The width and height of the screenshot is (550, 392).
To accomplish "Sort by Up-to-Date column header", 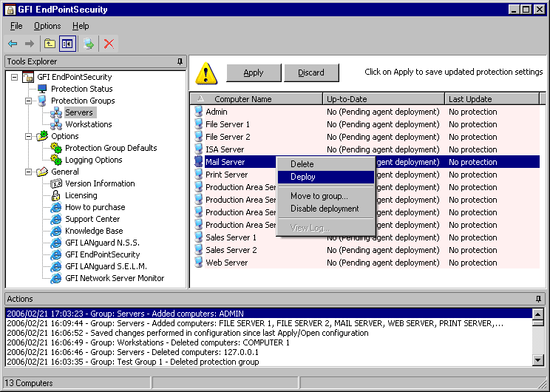I will [x=384, y=99].
